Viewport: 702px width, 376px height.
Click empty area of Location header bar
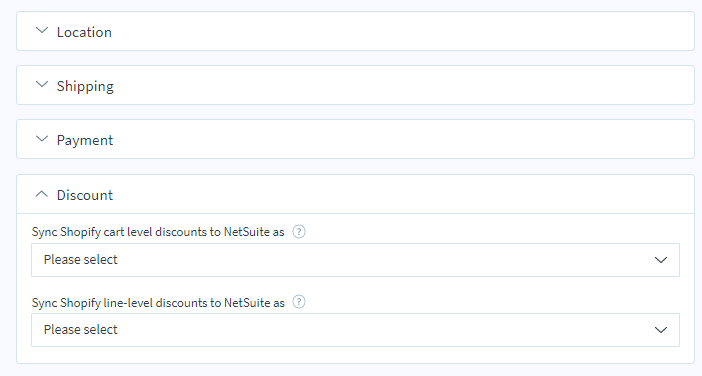[x=403, y=31]
